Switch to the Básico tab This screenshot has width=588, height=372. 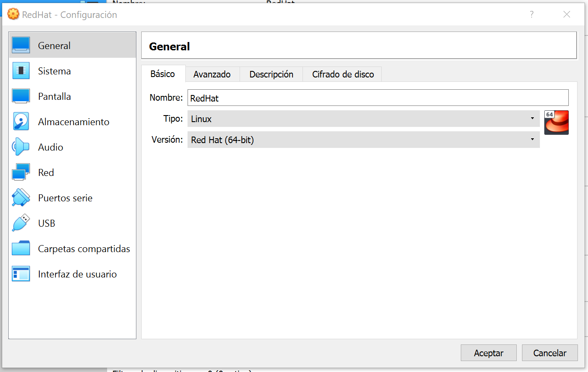coord(163,74)
